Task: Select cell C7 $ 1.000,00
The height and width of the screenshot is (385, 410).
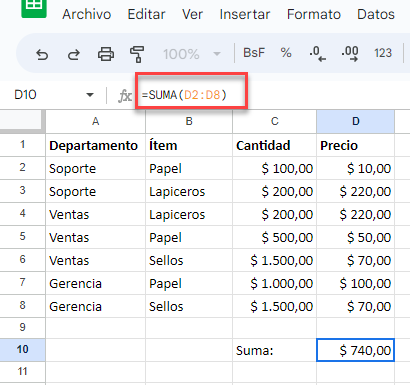Action: point(274,283)
